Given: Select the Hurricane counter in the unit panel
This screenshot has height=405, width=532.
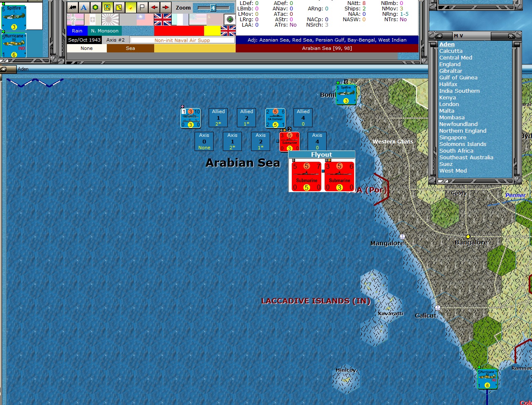Looking at the screenshot, I should point(14,45).
